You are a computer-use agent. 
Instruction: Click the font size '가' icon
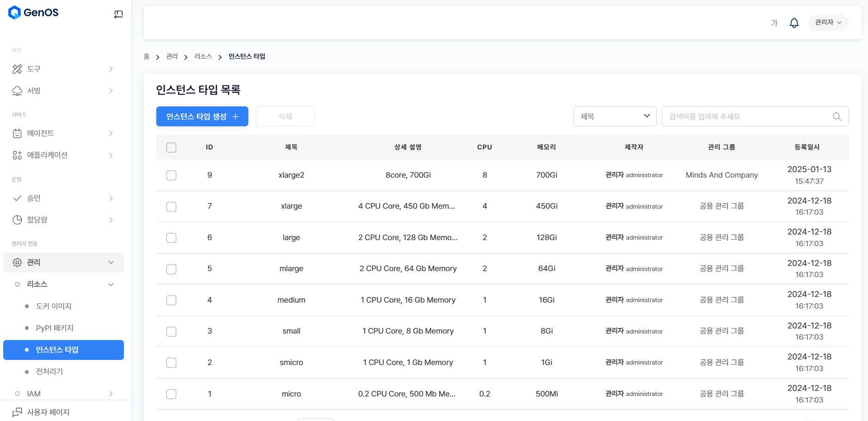[774, 23]
